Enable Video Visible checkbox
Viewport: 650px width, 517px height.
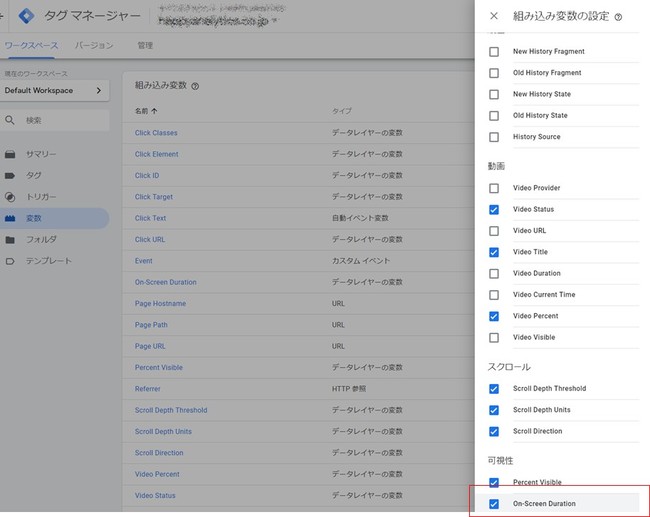tap(494, 338)
